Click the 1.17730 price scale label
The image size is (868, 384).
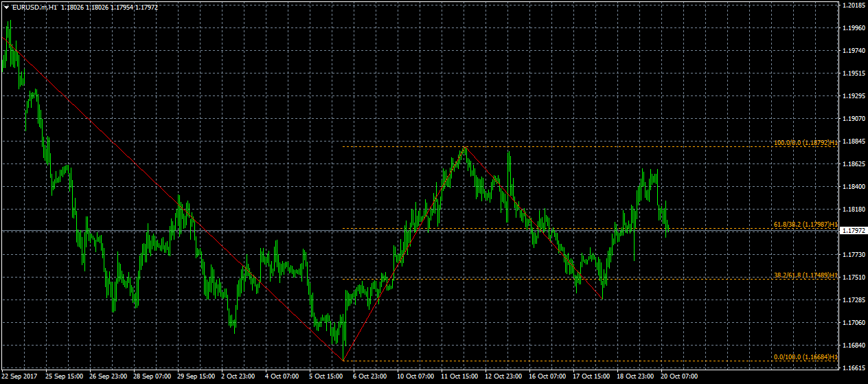854,255
